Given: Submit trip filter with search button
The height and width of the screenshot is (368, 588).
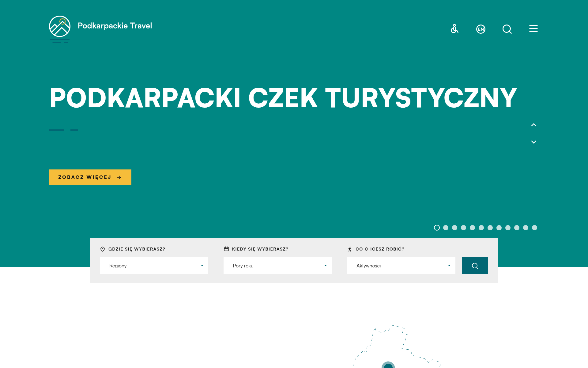Looking at the screenshot, I should coord(475,266).
